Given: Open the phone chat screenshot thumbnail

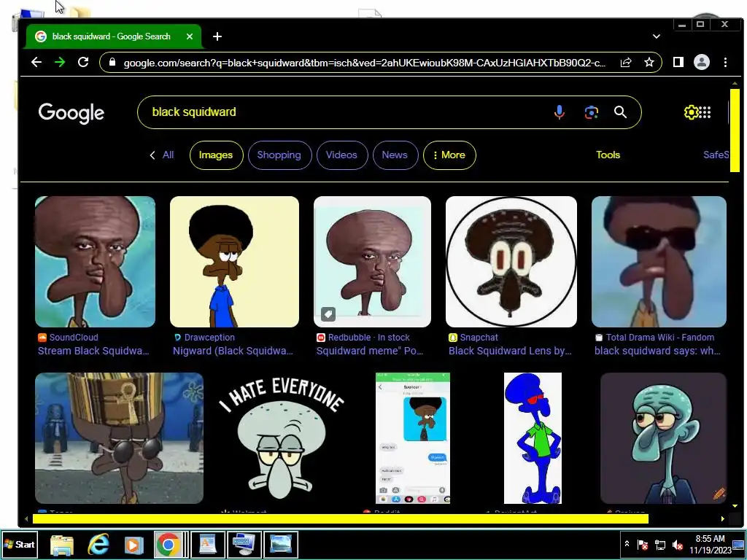Looking at the screenshot, I should [x=413, y=438].
